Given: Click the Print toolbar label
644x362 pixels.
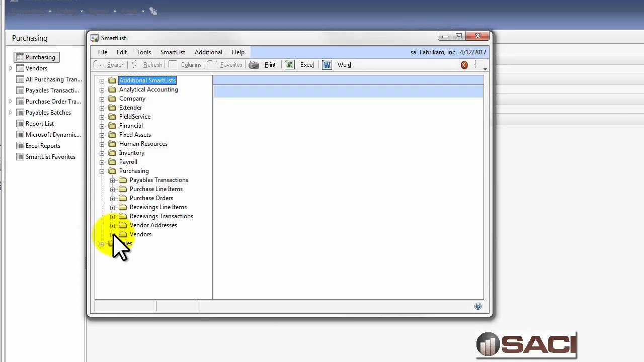Looking at the screenshot, I should click(x=270, y=65).
